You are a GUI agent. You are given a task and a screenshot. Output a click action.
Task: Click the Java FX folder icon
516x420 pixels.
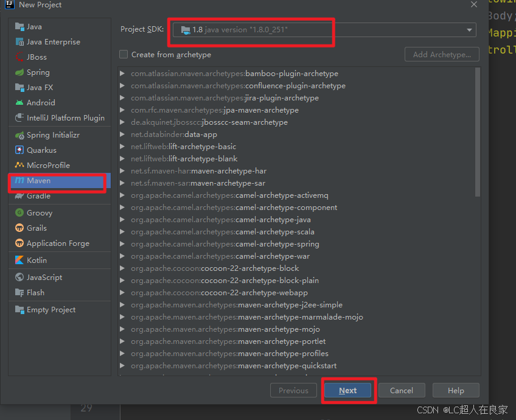tap(19, 87)
